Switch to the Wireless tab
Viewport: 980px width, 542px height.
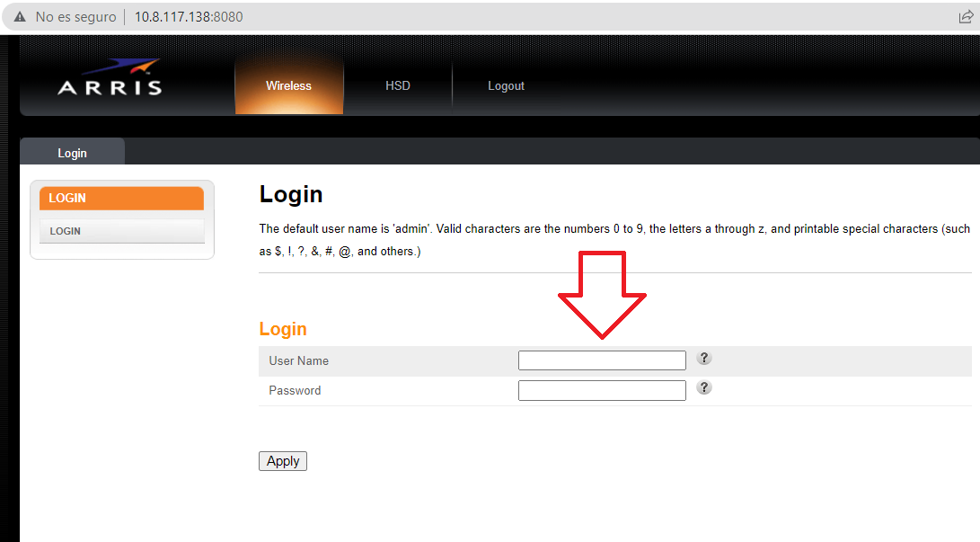coord(288,85)
